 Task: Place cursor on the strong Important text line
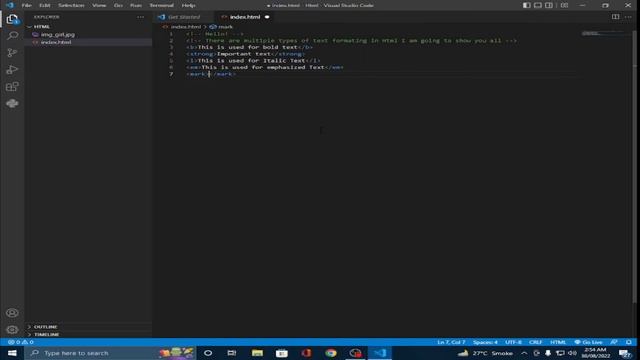(x=246, y=54)
